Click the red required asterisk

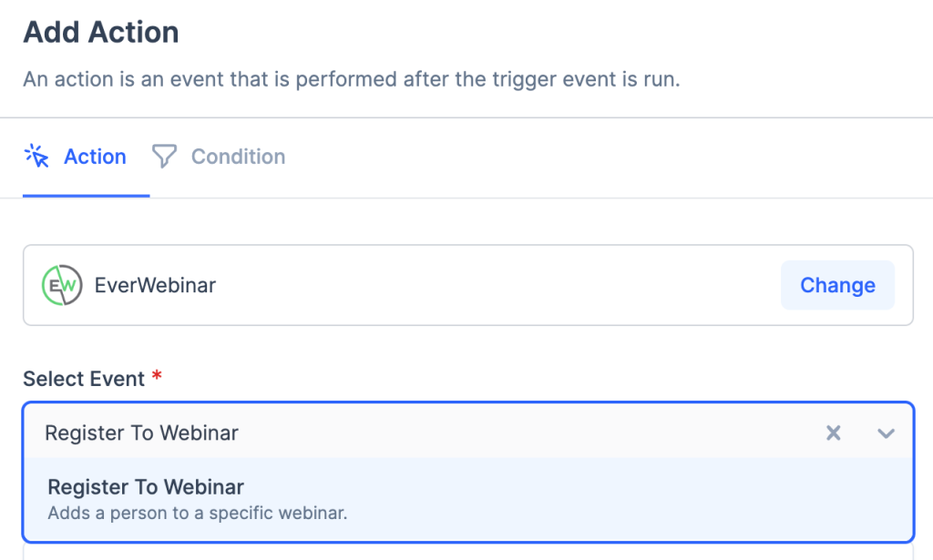coord(157,378)
